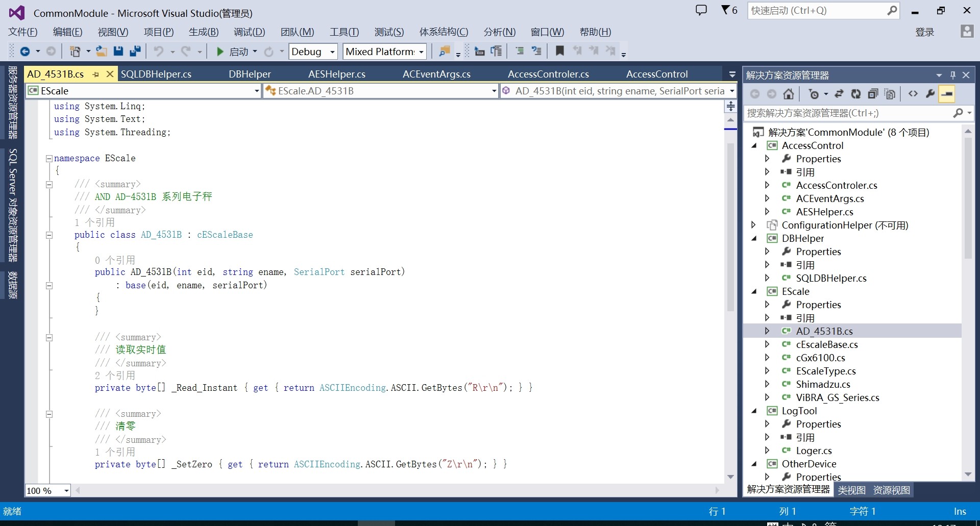
Task: Click the Navigate Backward arrow in main toolbar
Action: pyautogui.click(x=24, y=52)
